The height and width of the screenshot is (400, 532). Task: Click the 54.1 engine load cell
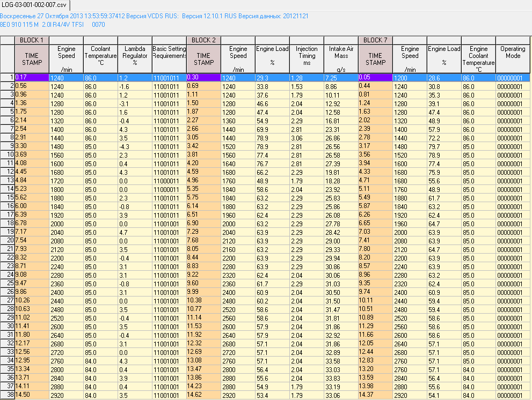[x=444, y=395]
